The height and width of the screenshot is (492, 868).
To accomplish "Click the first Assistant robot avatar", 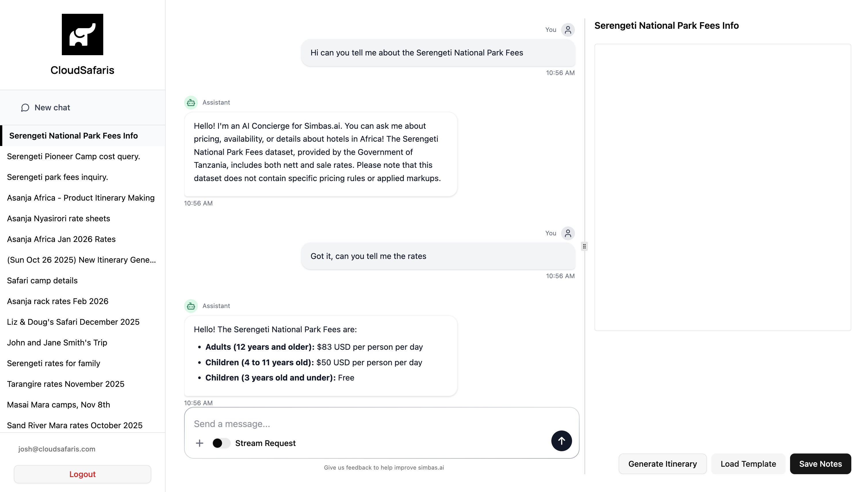I will pos(191,102).
